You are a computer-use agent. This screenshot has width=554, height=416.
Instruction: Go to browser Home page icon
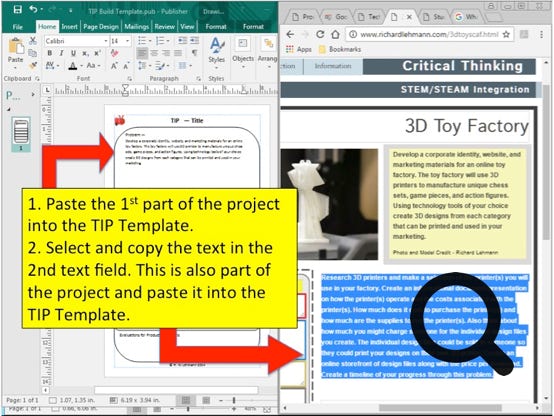[335, 34]
